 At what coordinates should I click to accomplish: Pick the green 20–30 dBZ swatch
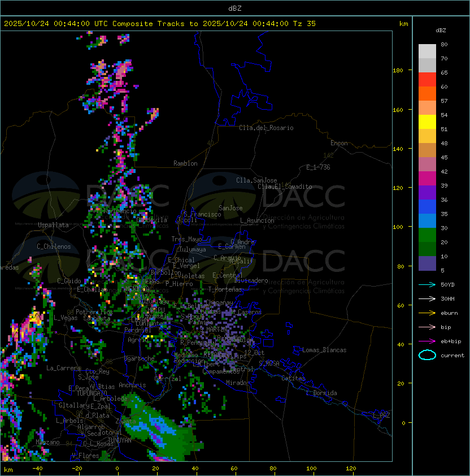(427, 235)
